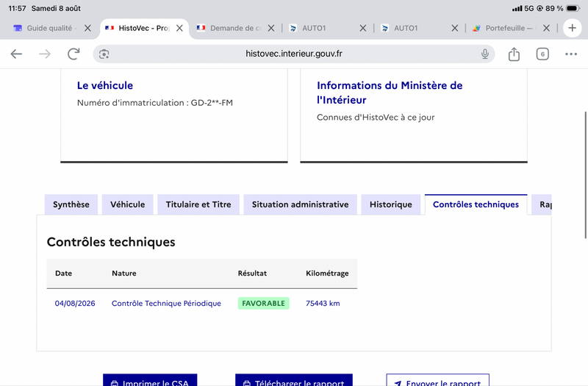The height and width of the screenshot is (386, 588).
Task: Open the Situation administrative tab
Action: pyautogui.click(x=300, y=204)
